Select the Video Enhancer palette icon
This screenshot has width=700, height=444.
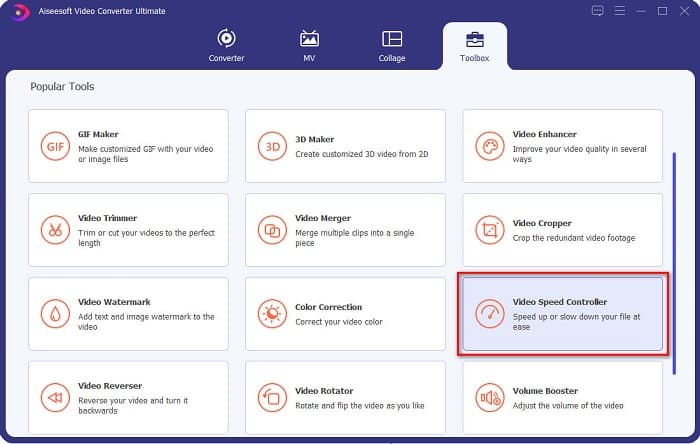(490, 146)
